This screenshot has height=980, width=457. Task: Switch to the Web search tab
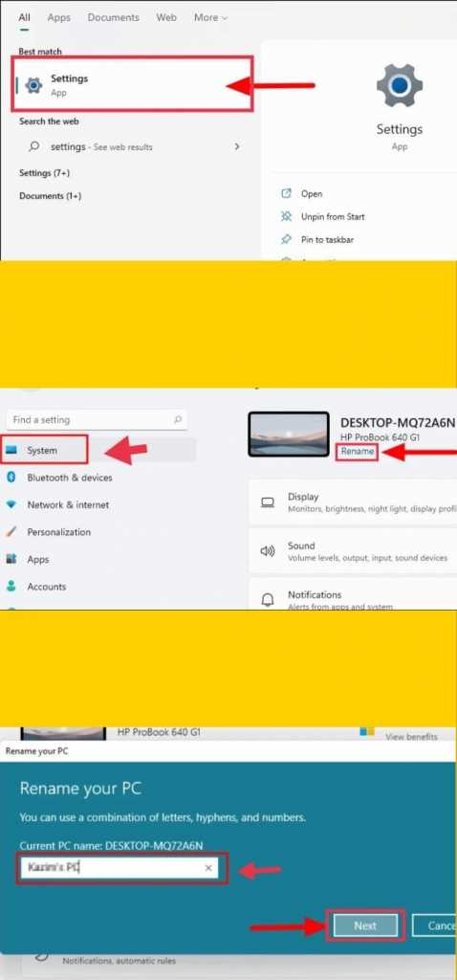166,17
